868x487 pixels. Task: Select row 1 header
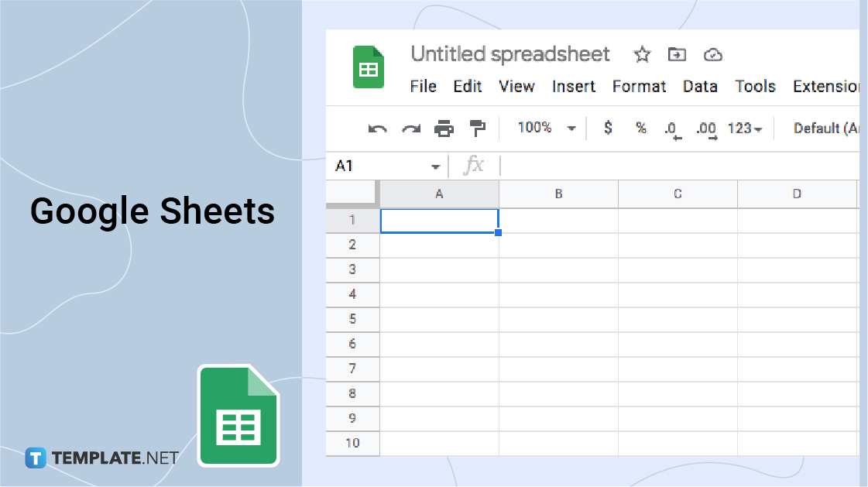352,220
